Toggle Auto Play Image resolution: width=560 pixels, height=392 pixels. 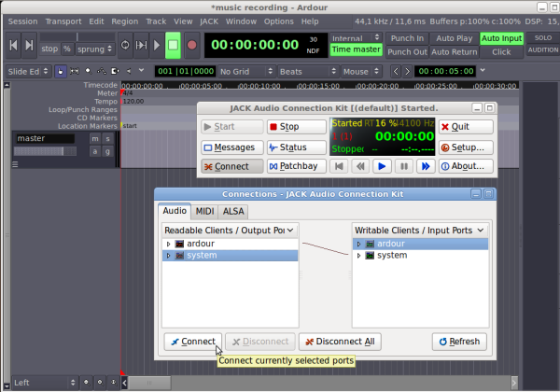coord(454,38)
